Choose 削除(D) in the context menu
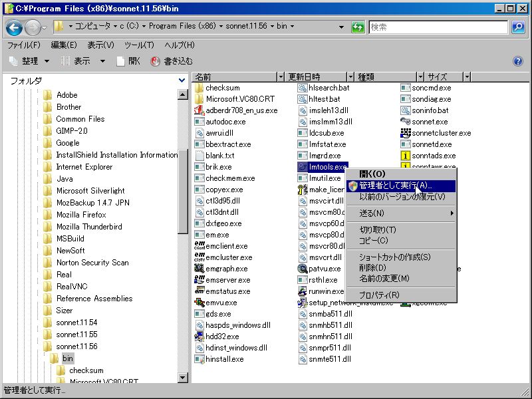This screenshot has height=399, width=532. tap(401, 268)
